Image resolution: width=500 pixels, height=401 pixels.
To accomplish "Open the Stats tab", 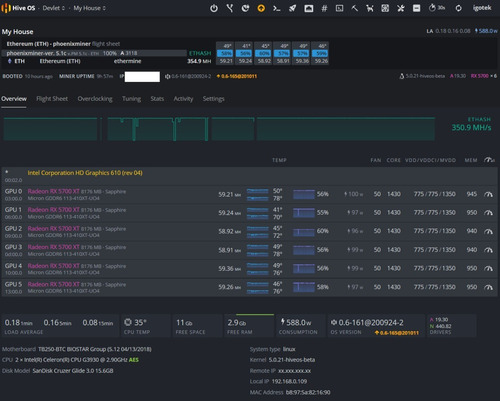I will point(157,99).
